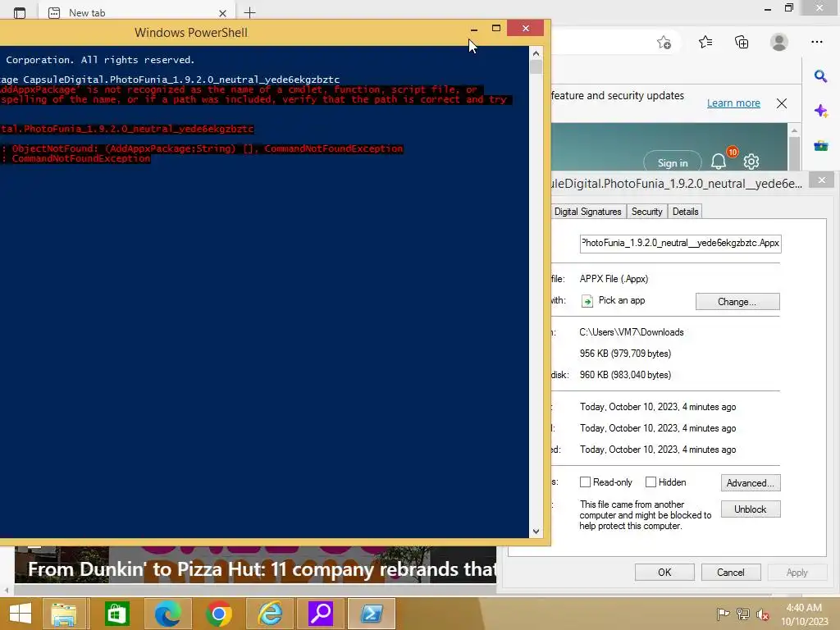Open the Edge profile avatar
The image size is (840, 630).
(x=779, y=42)
